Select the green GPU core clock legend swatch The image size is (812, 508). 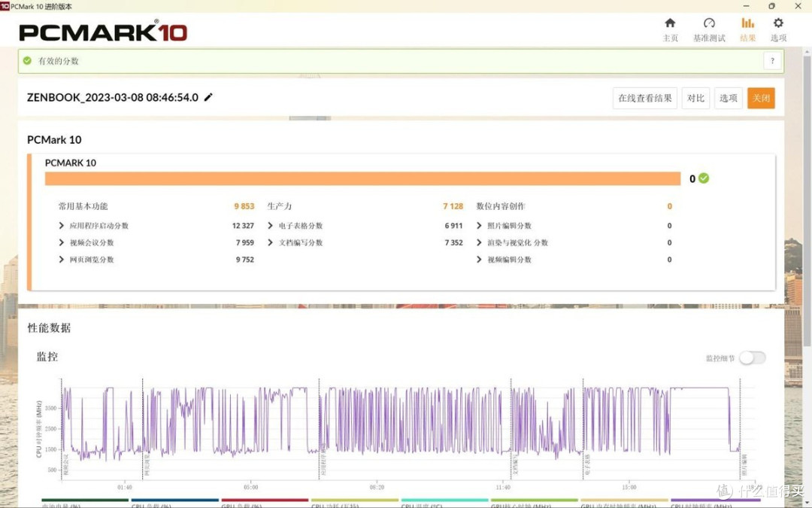tap(535, 500)
